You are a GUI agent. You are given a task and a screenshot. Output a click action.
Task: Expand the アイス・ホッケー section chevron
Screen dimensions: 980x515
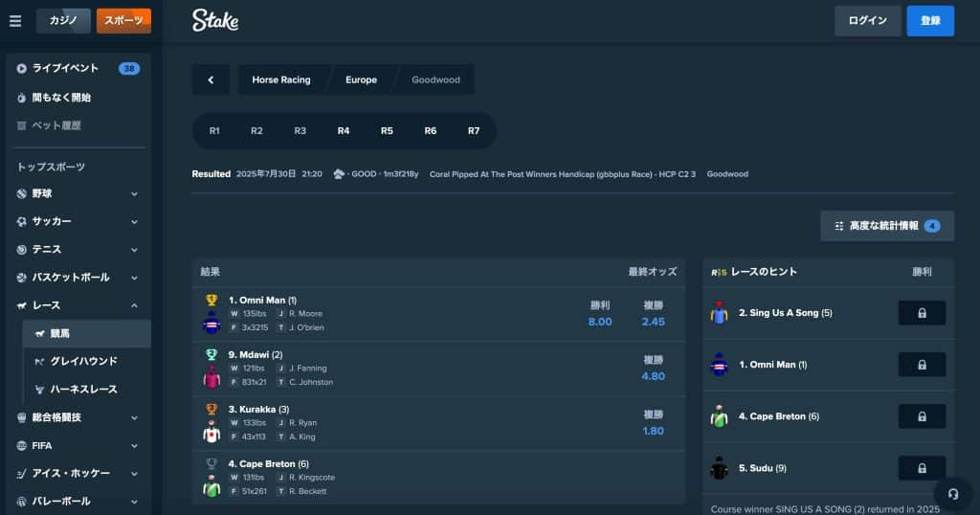[134, 474]
